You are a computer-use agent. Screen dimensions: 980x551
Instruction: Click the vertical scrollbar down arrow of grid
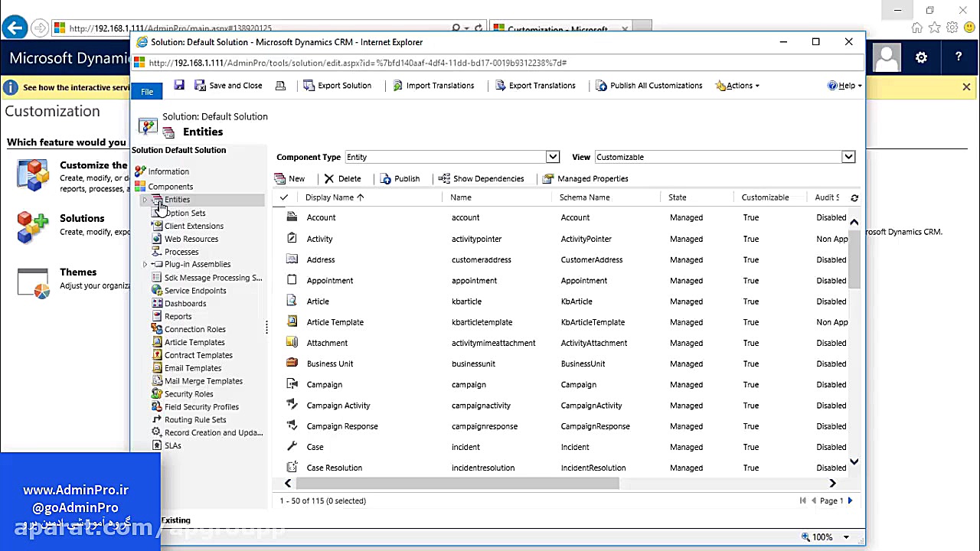pyautogui.click(x=854, y=462)
